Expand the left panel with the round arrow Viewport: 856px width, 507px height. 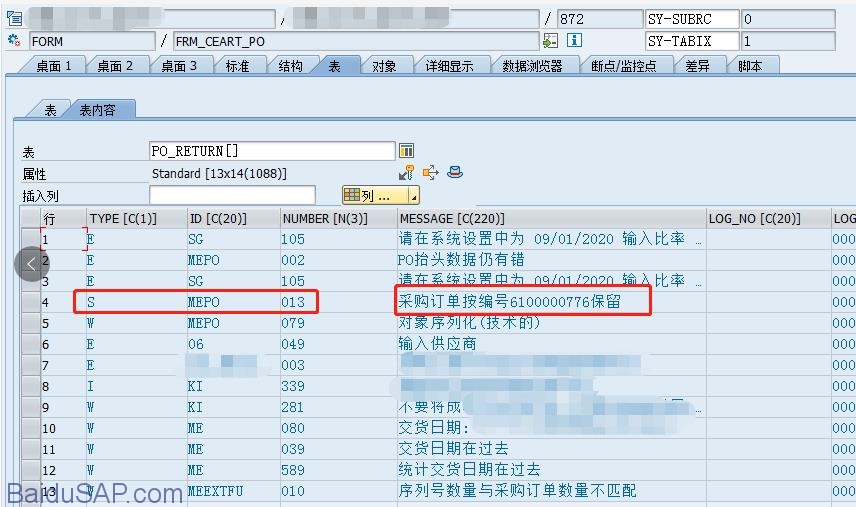tap(31, 264)
